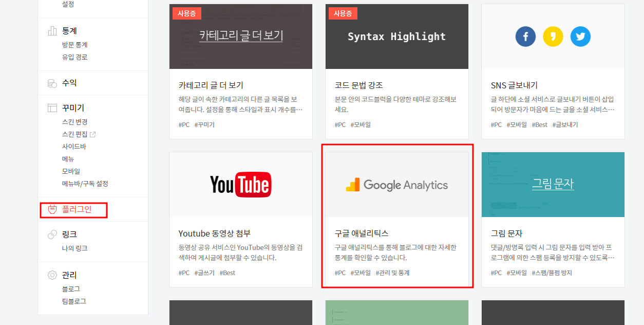Click the Twitter bird icon
Viewport: 644px width, 325px height.
(580, 36)
